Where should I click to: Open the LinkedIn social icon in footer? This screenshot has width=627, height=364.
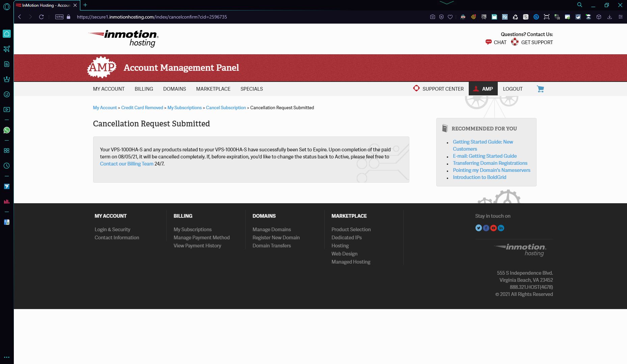[501, 228]
